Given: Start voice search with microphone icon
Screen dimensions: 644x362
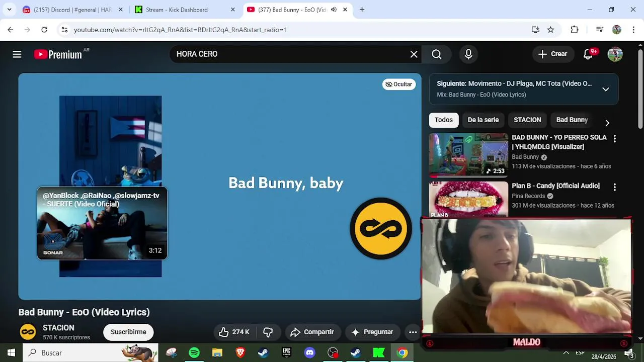Looking at the screenshot, I should pyautogui.click(x=468, y=54).
